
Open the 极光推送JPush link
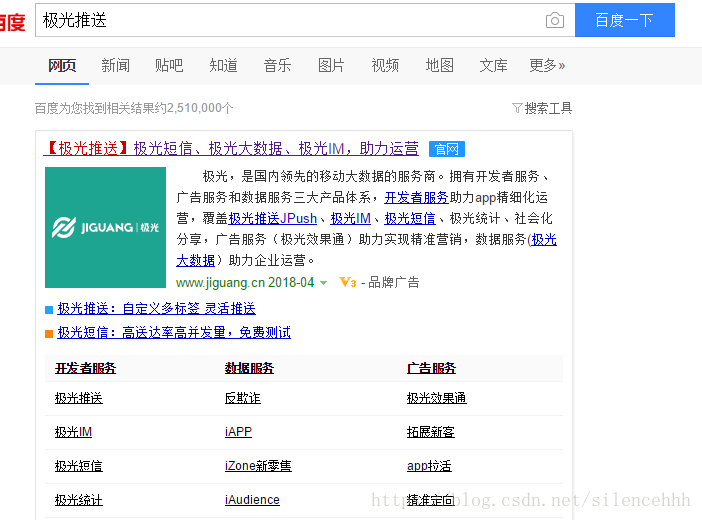(273, 219)
